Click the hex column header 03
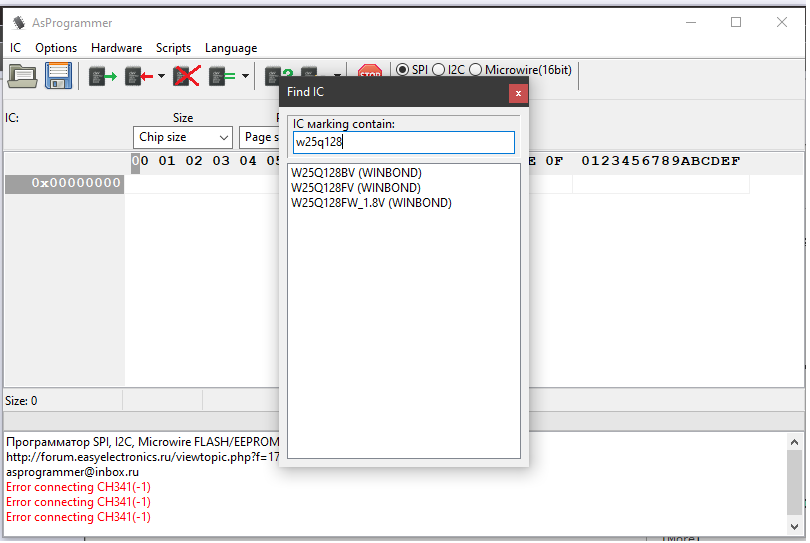810x543 pixels. point(221,161)
